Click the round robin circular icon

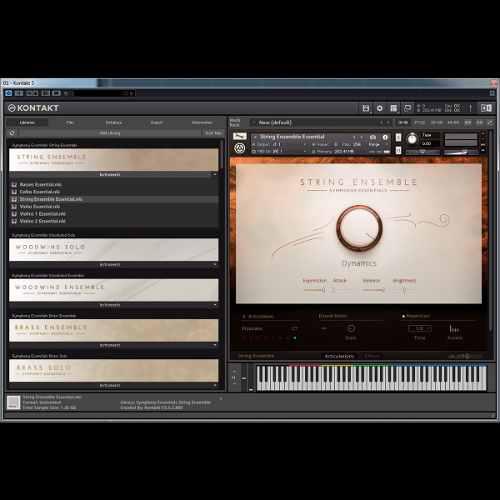tap(351, 329)
